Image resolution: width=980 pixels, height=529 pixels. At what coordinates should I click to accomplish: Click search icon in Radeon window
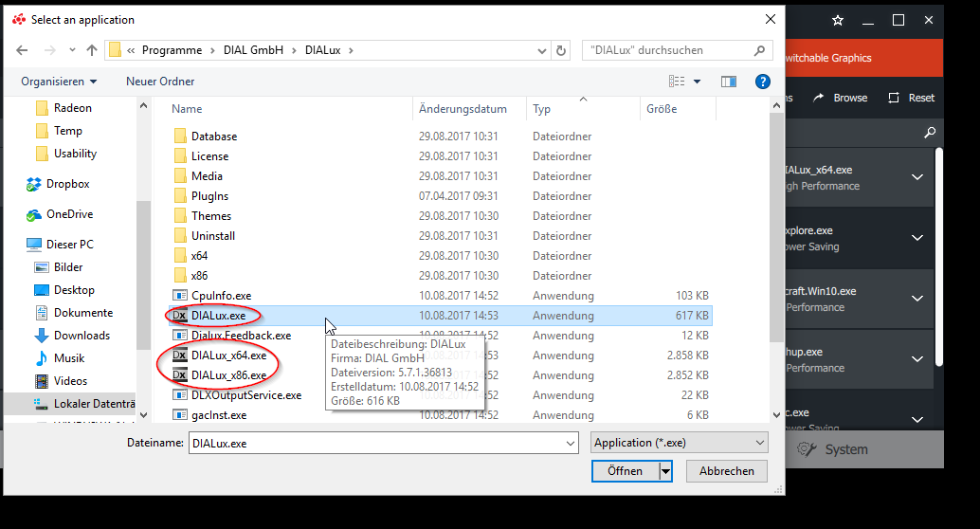point(930,132)
